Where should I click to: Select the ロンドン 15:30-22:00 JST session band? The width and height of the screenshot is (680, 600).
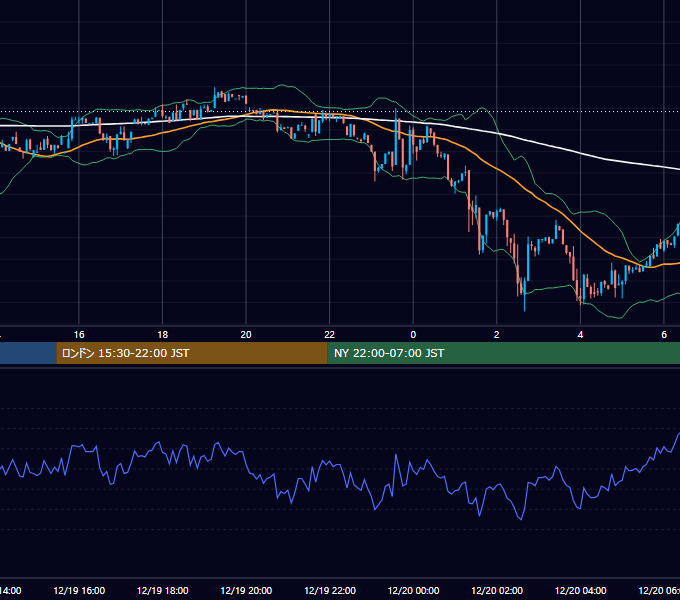[x=192, y=353]
